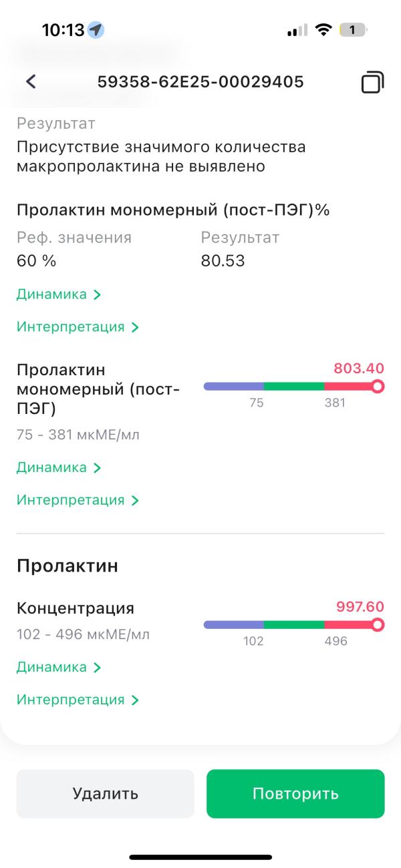The height and width of the screenshot is (868, 401).
Task: Tap order number 59358-62E25-00029405 title
Action: pos(200,82)
